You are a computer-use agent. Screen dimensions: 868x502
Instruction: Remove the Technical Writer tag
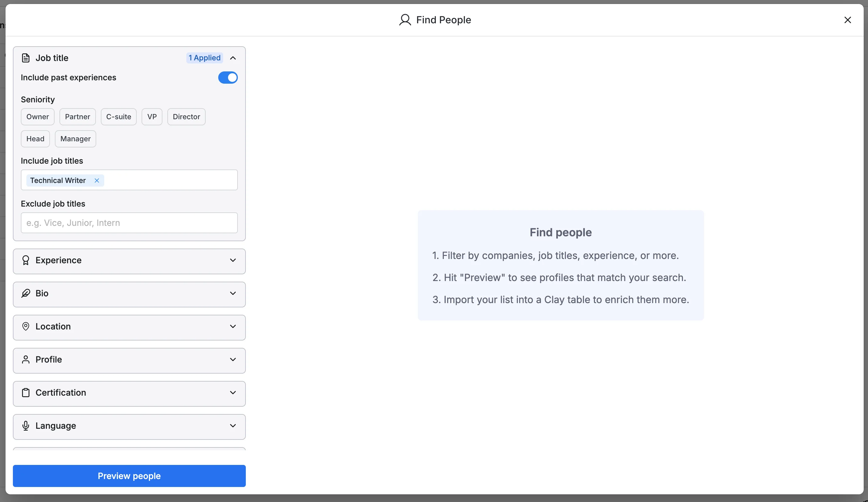[x=97, y=181]
